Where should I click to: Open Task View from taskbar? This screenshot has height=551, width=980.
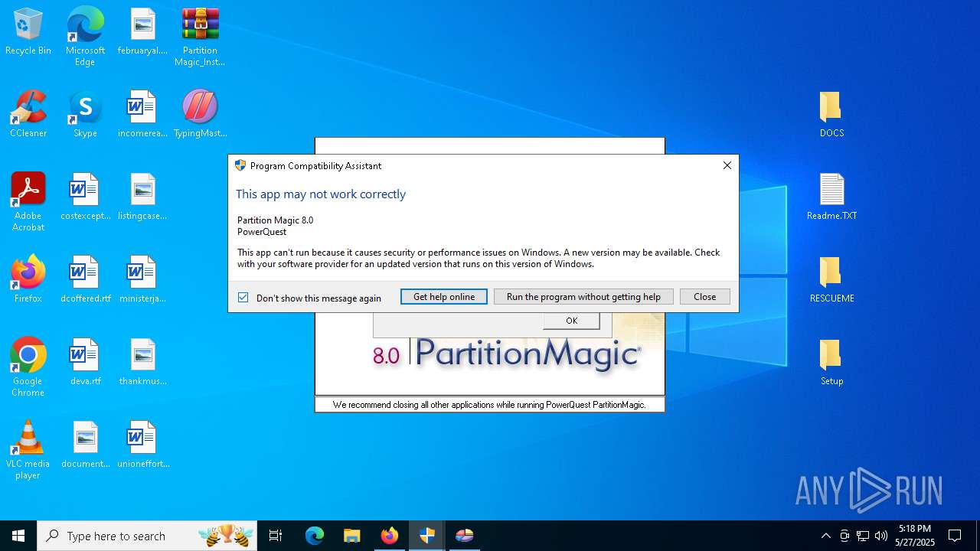pyautogui.click(x=276, y=536)
